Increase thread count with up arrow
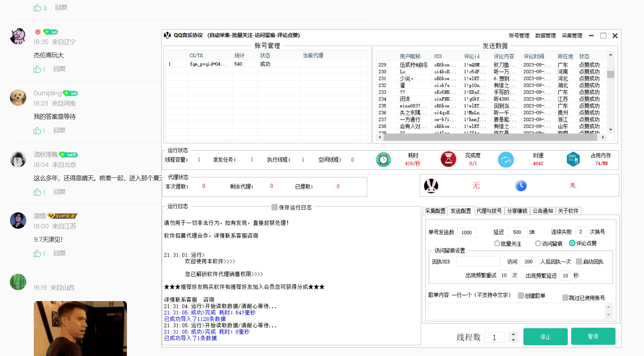 pyautogui.click(x=513, y=334)
